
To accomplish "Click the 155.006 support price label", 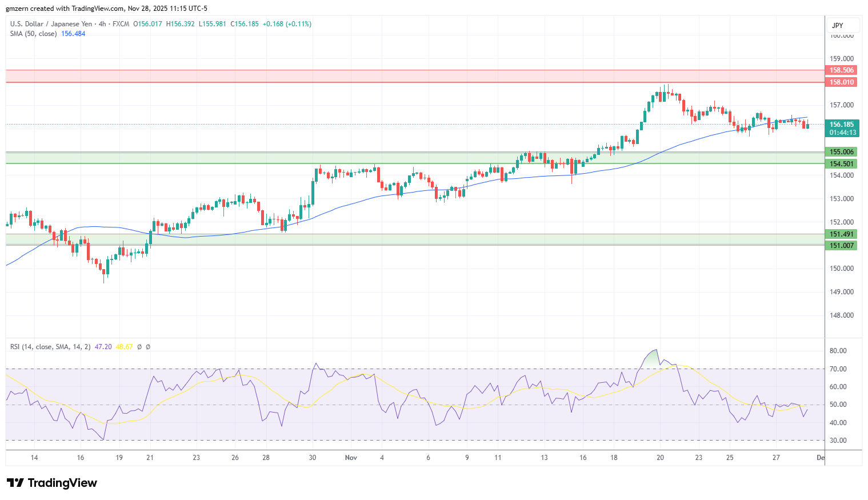I will pos(842,152).
